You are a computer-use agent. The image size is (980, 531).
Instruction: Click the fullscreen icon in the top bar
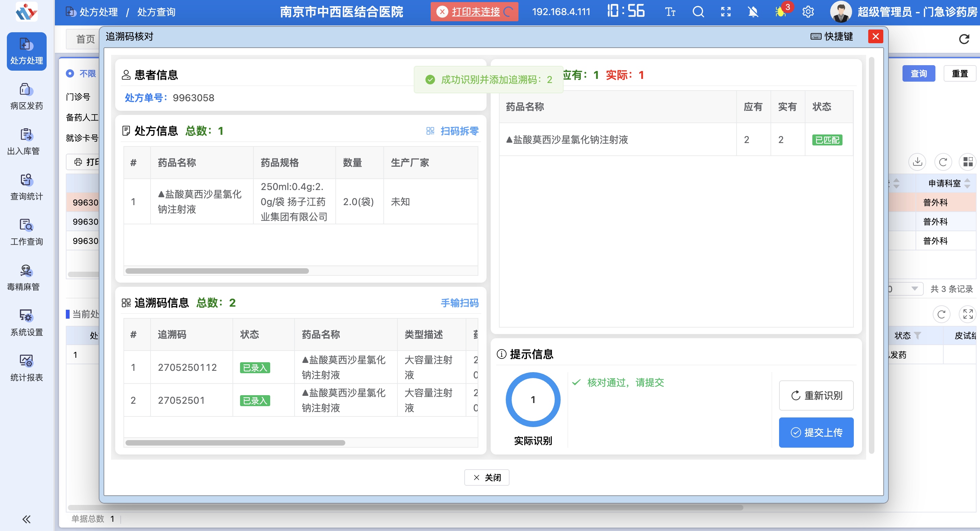point(726,12)
